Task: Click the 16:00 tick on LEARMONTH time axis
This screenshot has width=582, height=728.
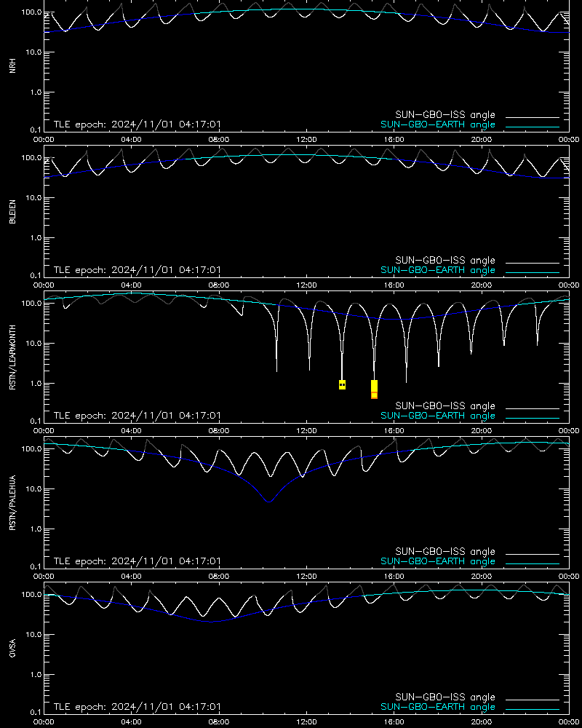Action: point(394,430)
